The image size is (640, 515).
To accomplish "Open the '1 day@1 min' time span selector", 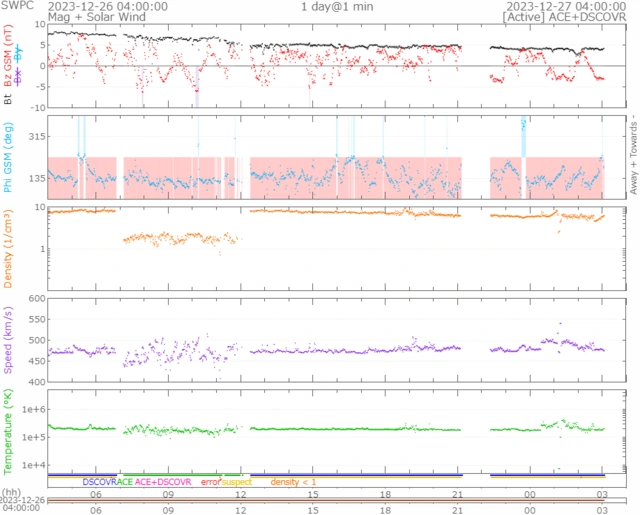I will tap(337, 7).
